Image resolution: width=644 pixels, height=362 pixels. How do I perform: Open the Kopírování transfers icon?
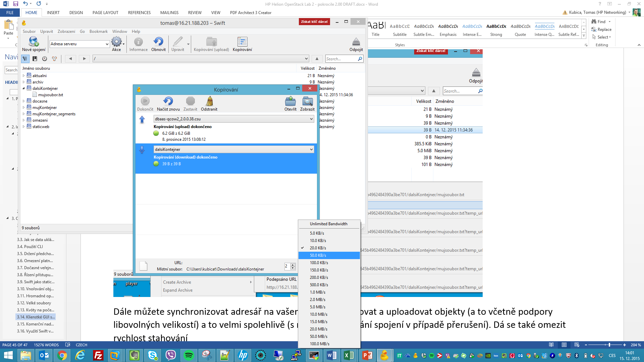tap(242, 42)
